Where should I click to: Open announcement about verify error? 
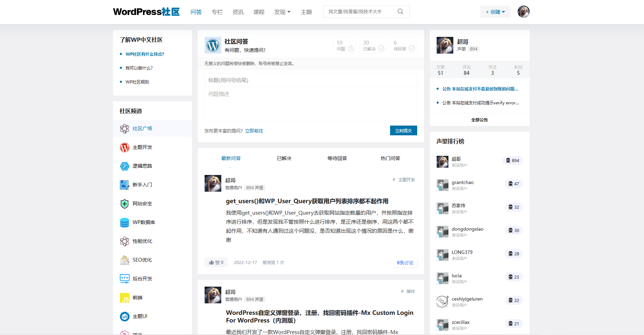coord(480,103)
